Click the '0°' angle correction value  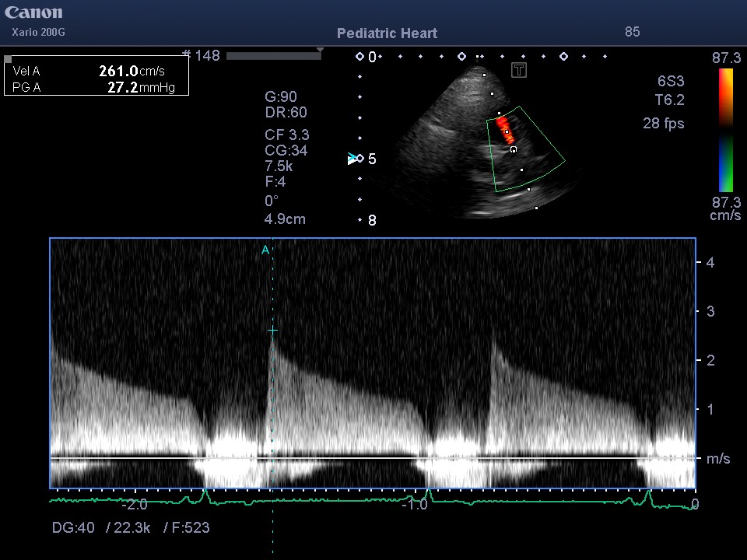pos(272,201)
